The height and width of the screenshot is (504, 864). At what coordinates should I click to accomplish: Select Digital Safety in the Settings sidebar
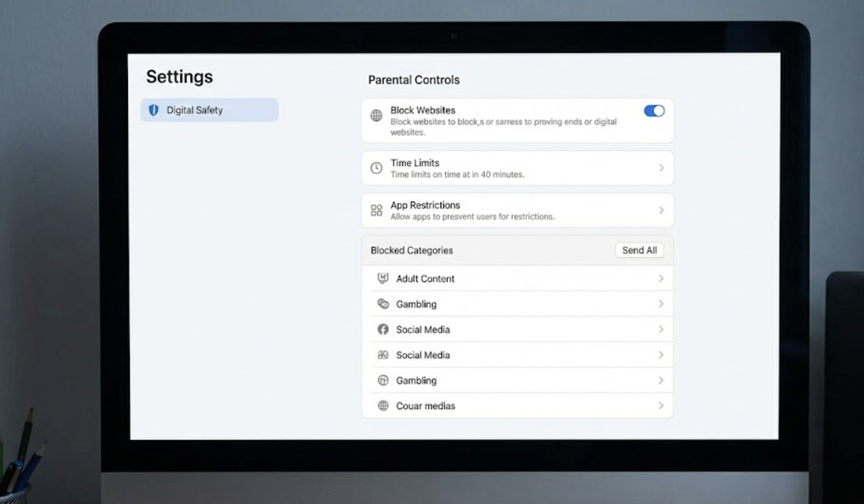209,110
